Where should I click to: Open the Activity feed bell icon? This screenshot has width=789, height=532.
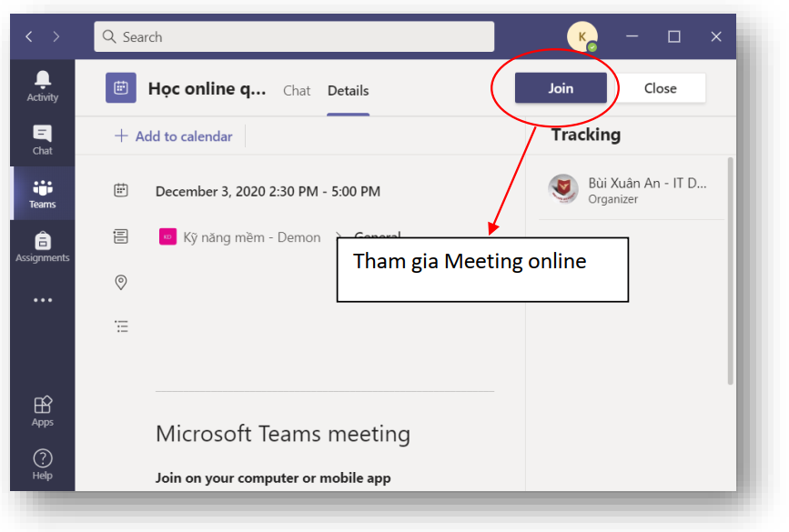coord(42,85)
